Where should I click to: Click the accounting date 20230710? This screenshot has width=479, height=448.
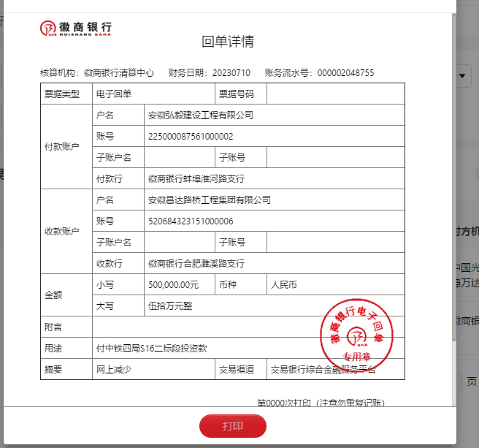coord(231,73)
